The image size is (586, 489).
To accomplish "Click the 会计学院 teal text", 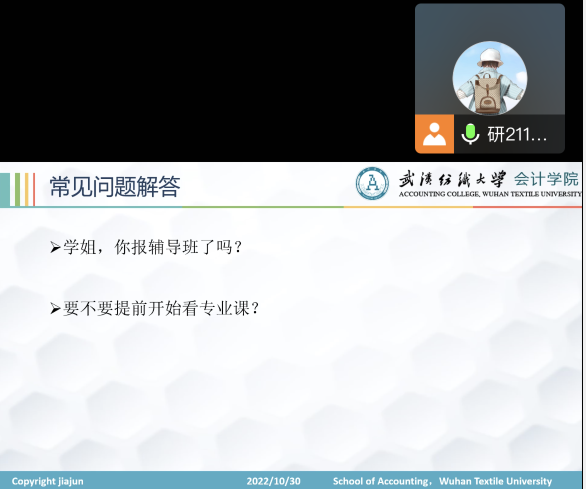I will point(546,179).
